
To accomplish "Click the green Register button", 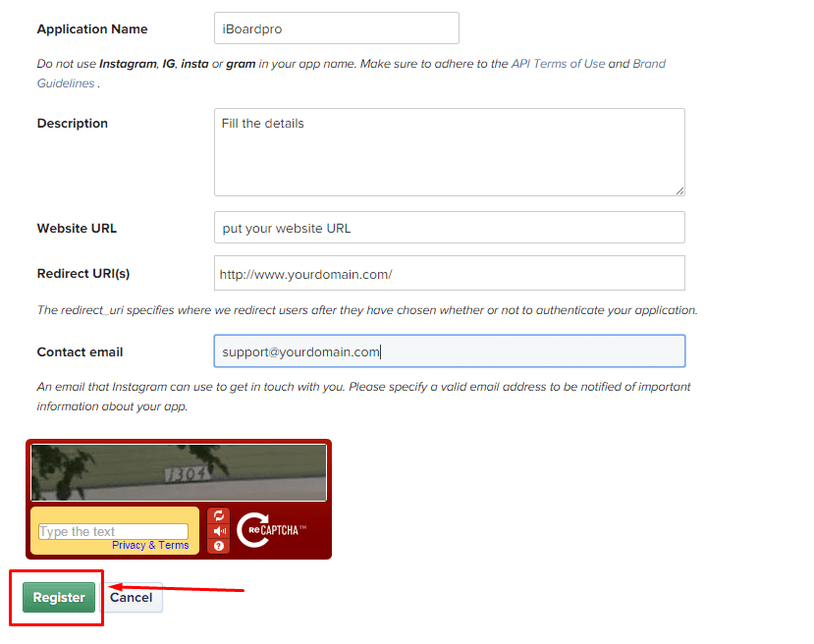I will [59, 597].
